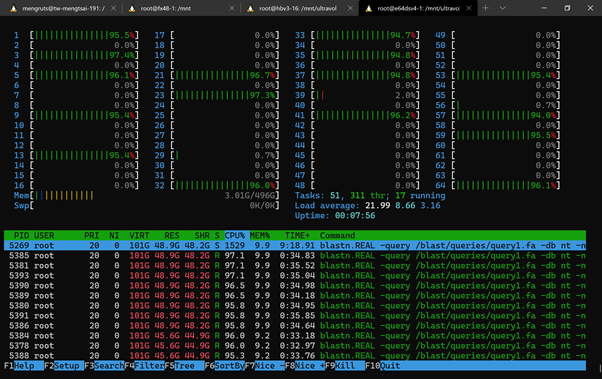The image size is (602, 379).
Task: Click the Mem usage bar meter
Action: point(147,195)
